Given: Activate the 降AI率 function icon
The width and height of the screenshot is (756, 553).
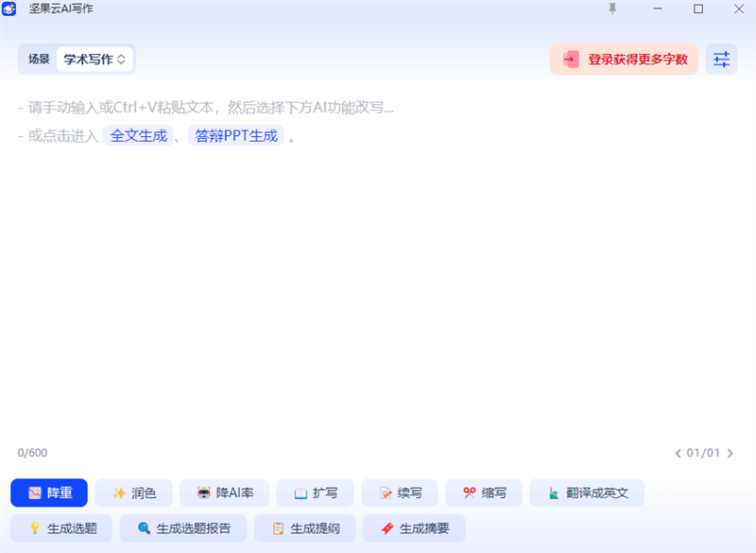Looking at the screenshot, I should [x=203, y=493].
